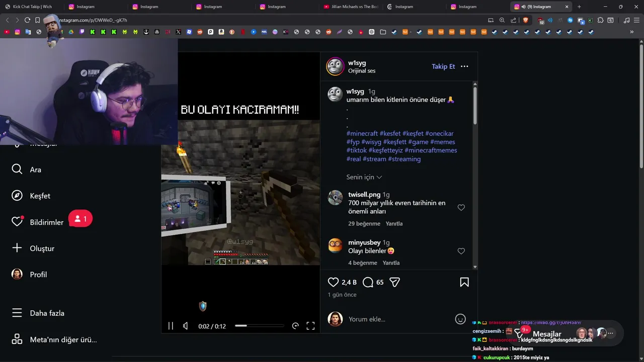Viewport: 644px width, 362px height.
Task: Switch to the Kick Chat Takip tab
Action: [32, 7]
